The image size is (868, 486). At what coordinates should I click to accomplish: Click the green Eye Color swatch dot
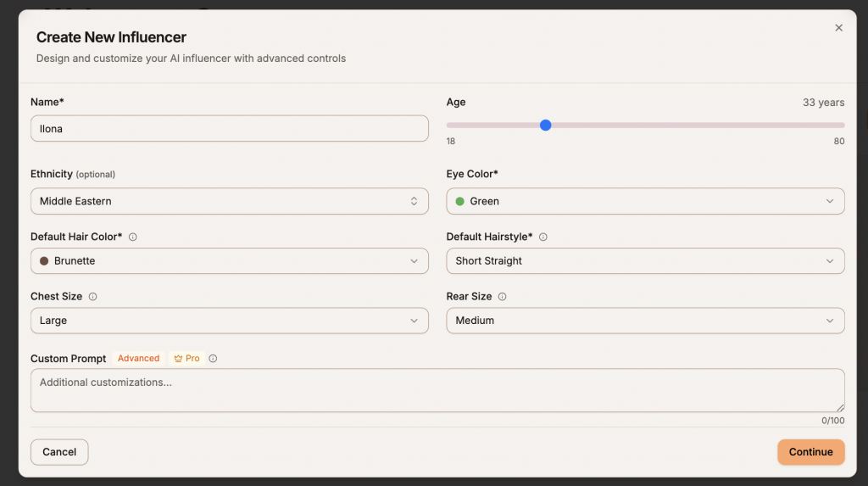tap(460, 202)
